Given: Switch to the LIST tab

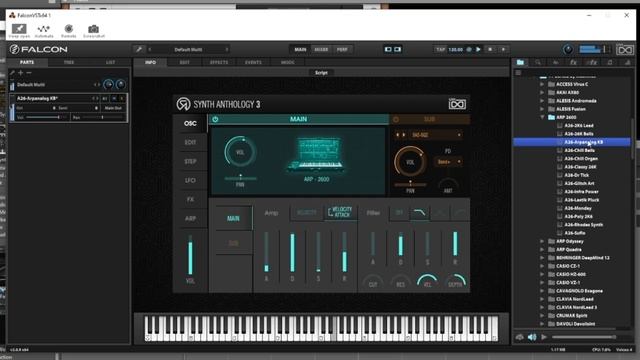Looking at the screenshot, I should pos(110,62).
